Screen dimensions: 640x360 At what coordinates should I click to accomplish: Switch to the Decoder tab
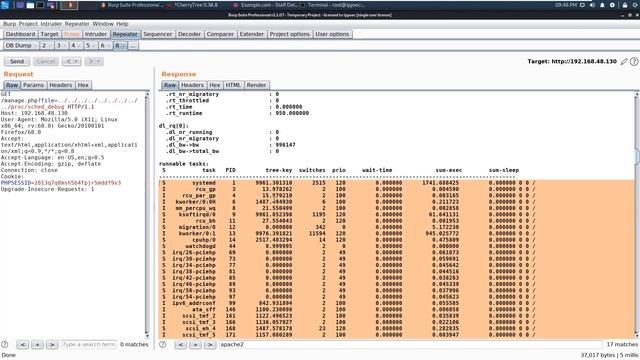[189, 34]
